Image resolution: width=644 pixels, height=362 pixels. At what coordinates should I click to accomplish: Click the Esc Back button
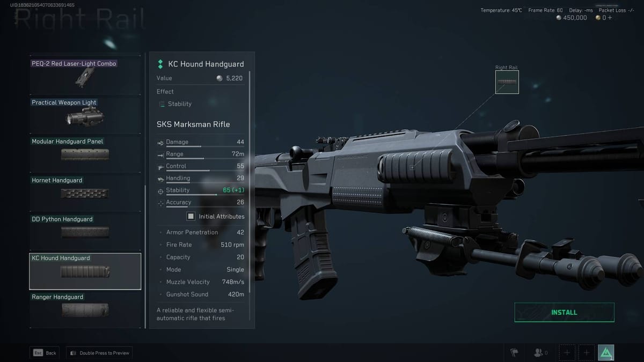[44, 353]
